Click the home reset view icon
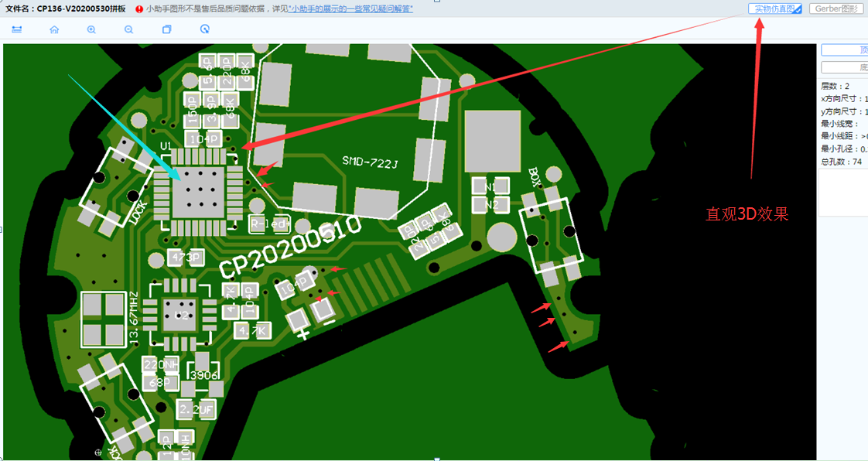Image resolution: width=868 pixels, height=461 pixels. [54, 29]
